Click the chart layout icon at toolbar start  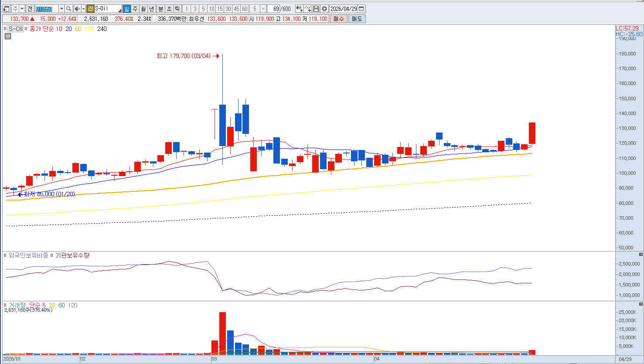pyautogui.click(x=6, y=9)
